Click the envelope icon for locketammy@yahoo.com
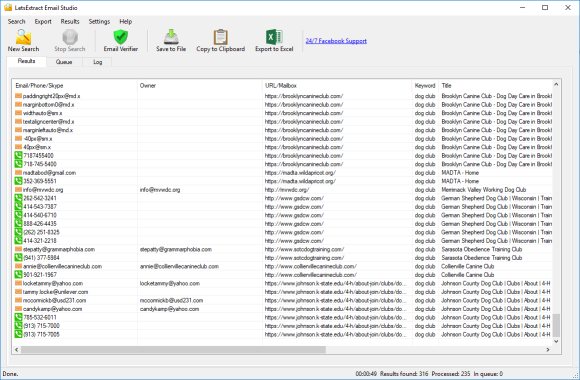 point(18,283)
